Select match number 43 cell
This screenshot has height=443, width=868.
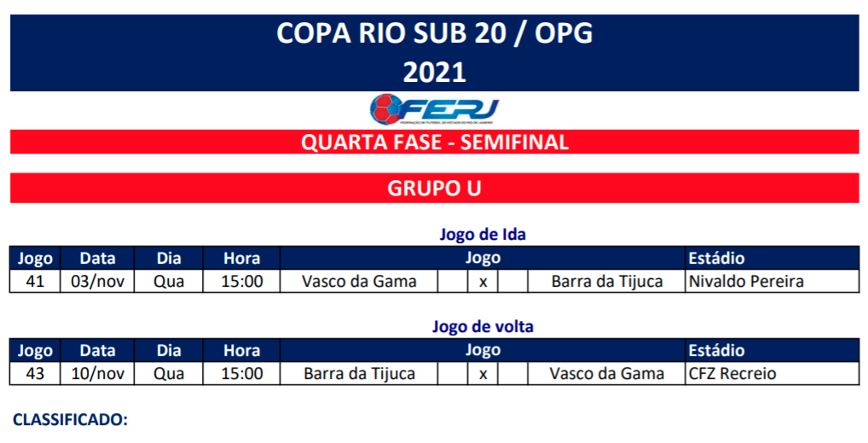tap(35, 373)
